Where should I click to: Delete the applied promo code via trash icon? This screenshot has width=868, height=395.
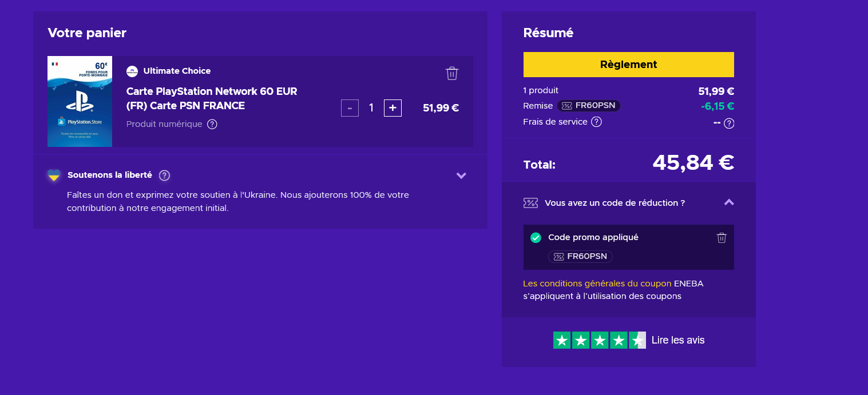click(x=722, y=237)
